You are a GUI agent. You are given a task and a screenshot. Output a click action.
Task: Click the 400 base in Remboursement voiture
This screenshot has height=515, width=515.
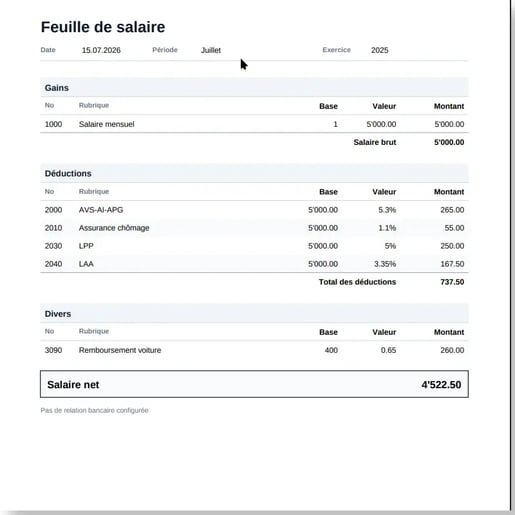coord(331,350)
